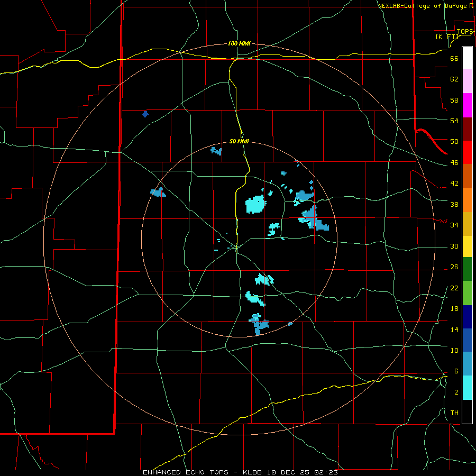Click the yellow legend swatch
Image resolution: width=476 pixels, height=476 pixels.
point(467,246)
